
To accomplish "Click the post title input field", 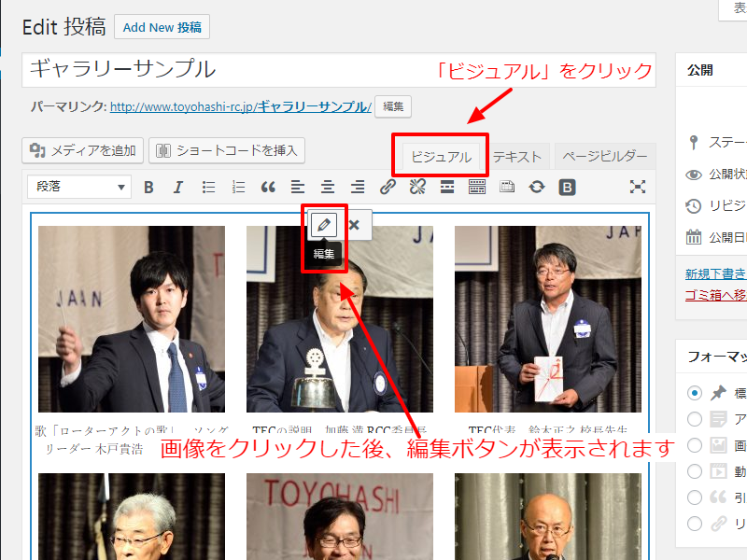I will (x=338, y=70).
